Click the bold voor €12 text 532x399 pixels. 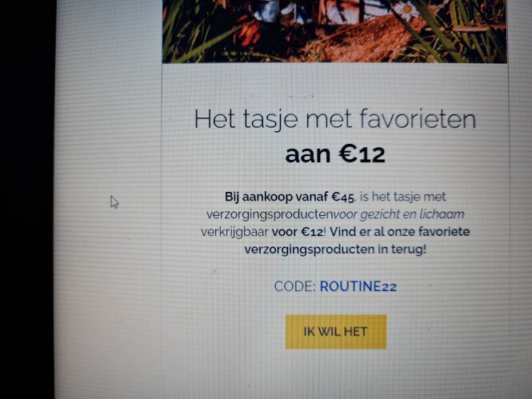(298, 232)
